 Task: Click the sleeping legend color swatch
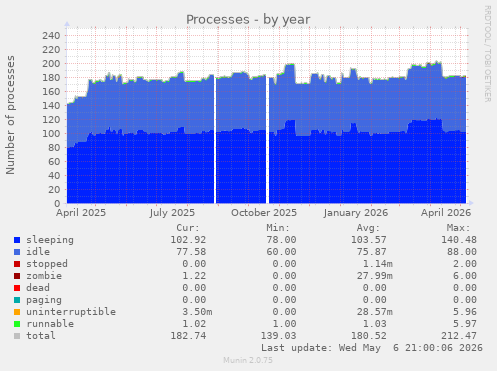[17, 240]
